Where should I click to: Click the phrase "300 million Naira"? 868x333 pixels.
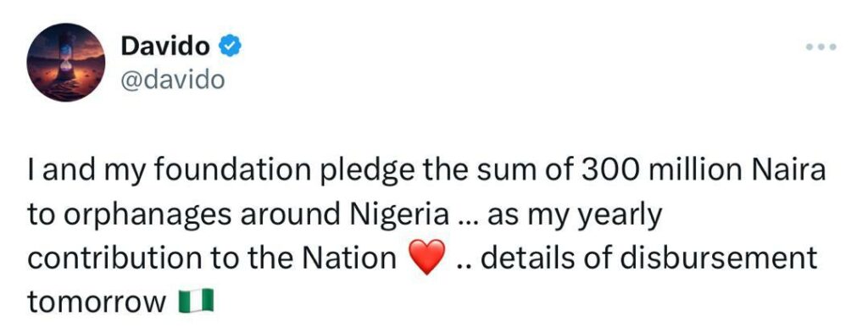pyautogui.click(x=703, y=172)
